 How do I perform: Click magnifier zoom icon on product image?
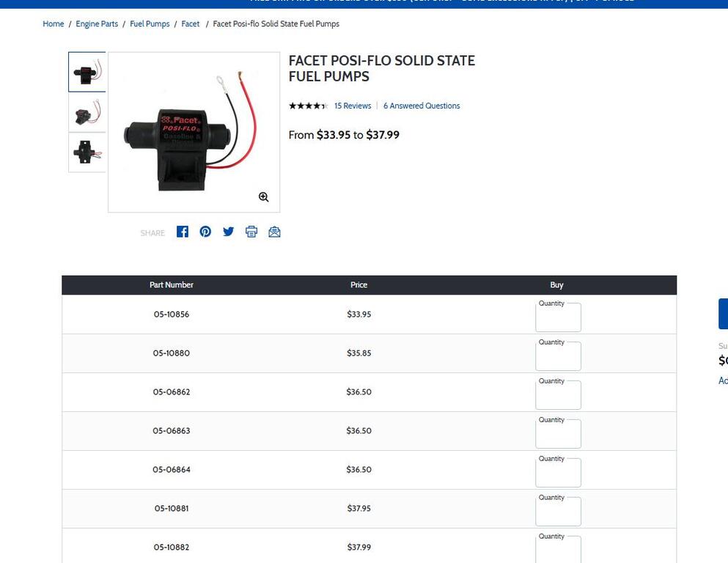[x=264, y=196]
